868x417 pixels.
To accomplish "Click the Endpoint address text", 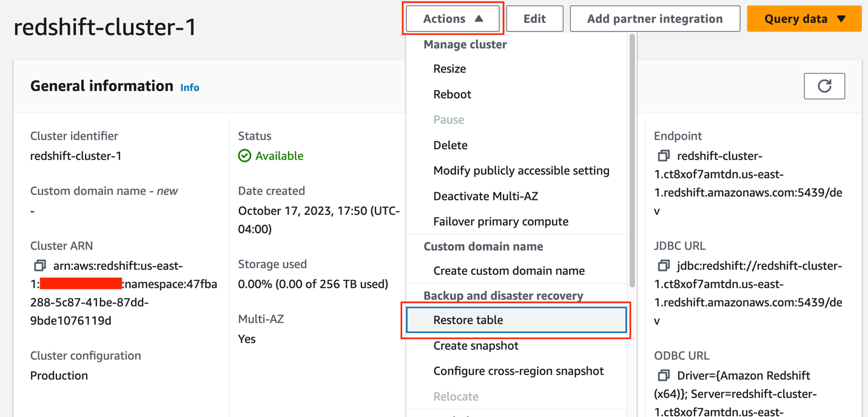I will (x=749, y=183).
